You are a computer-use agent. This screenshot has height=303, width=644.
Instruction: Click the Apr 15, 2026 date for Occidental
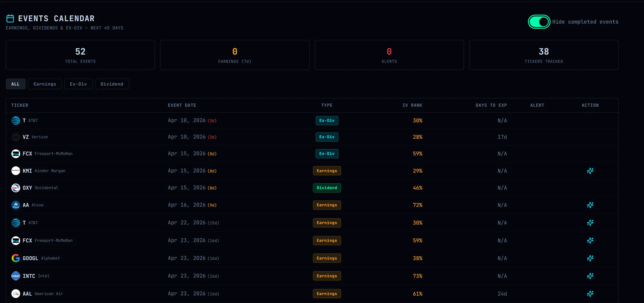(187, 188)
